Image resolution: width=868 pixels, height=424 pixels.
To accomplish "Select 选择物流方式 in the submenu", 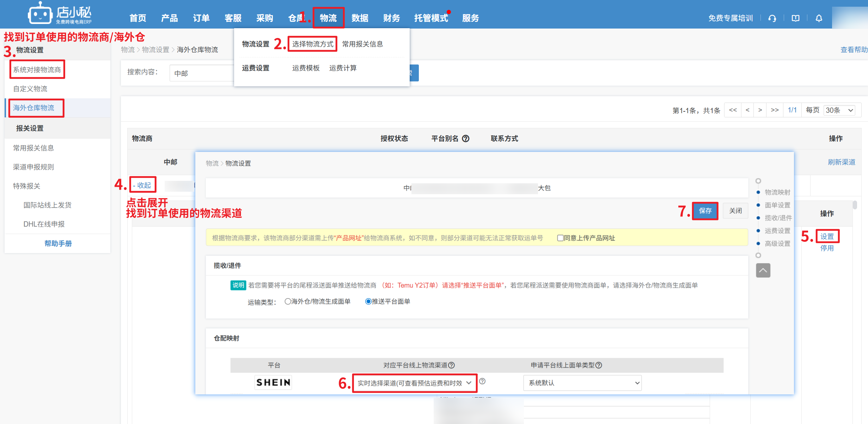I will point(312,44).
